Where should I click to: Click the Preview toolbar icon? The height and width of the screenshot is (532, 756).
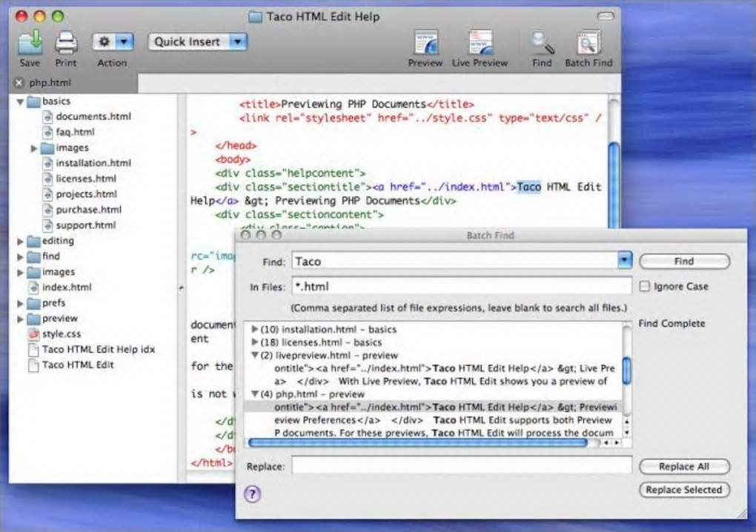[x=425, y=44]
